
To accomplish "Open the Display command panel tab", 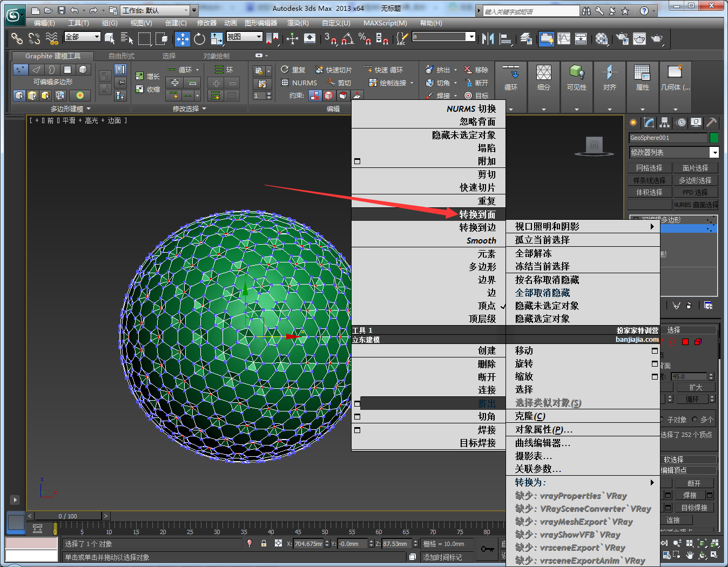I will [x=697, y=123].
